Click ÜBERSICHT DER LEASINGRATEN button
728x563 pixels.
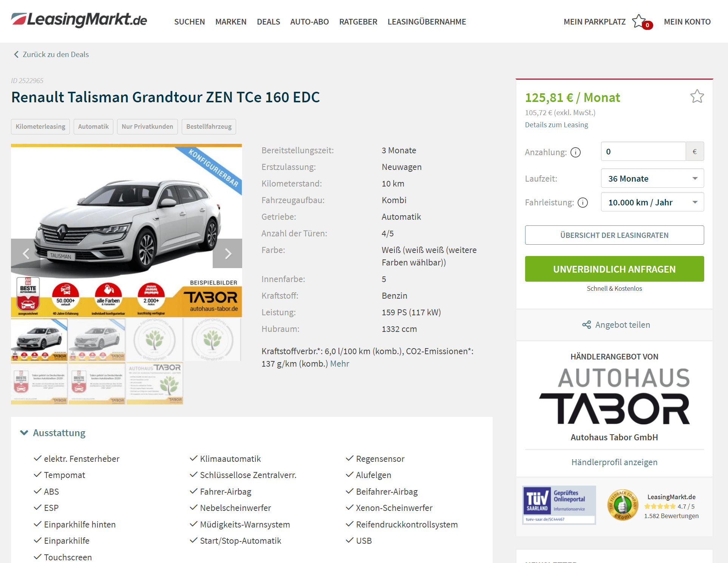tap(614, 235)
